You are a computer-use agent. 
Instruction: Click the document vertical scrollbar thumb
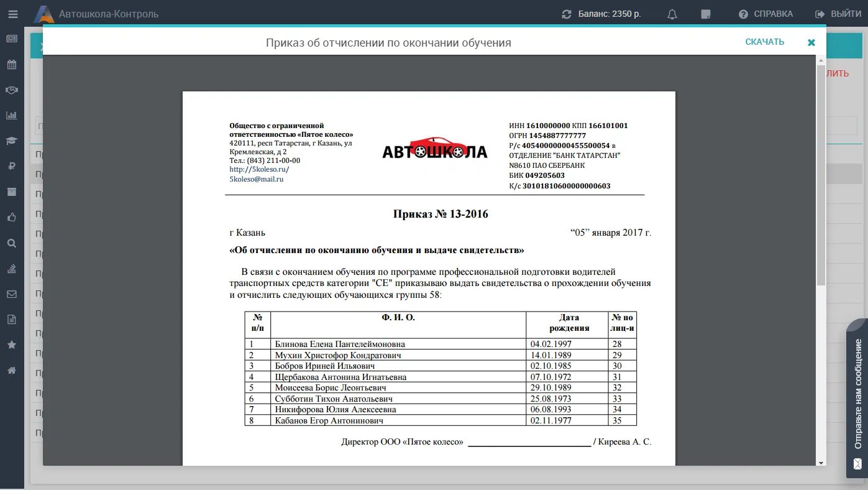821,174
